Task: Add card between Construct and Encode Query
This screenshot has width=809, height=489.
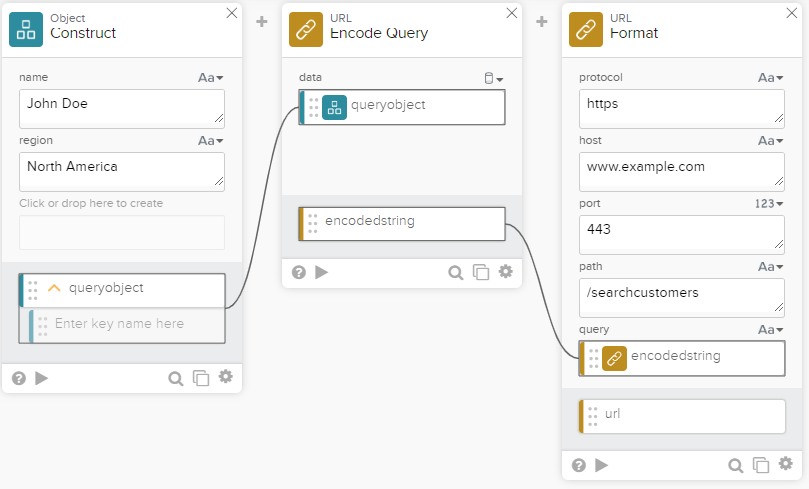Action: pos(262,21)
